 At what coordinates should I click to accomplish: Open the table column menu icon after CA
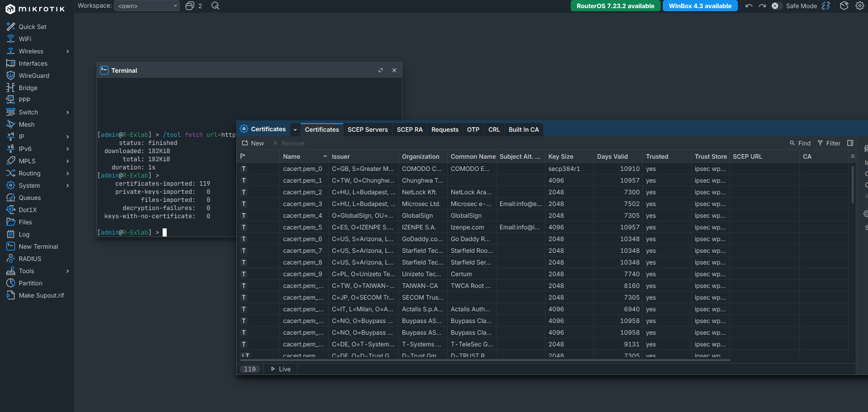click(x=852, y=156)
